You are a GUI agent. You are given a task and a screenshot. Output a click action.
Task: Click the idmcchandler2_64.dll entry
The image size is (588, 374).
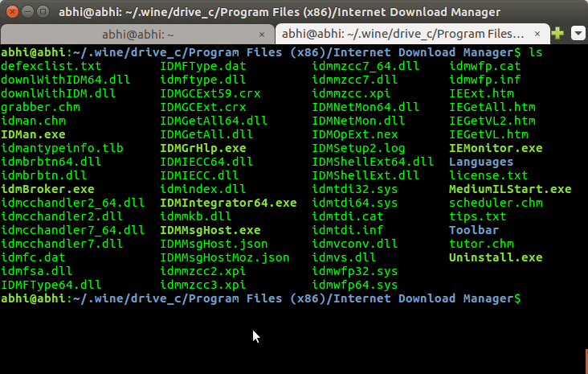point(73,203)
